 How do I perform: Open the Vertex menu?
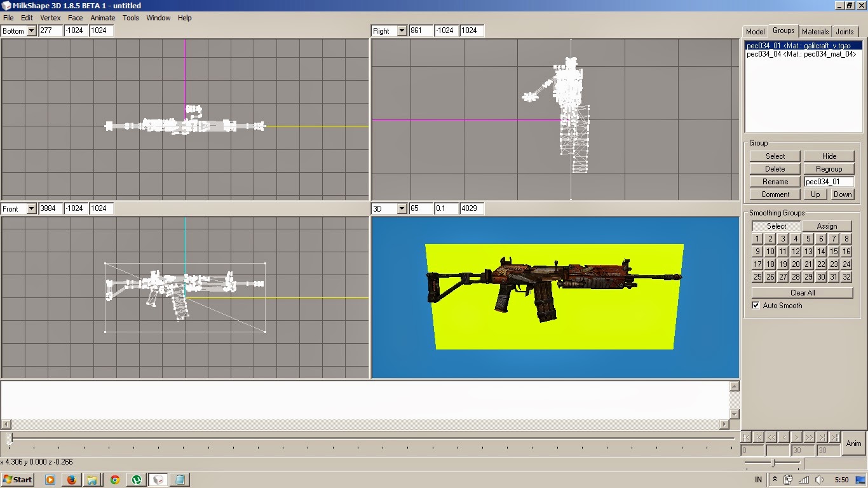pyautogui.click(x=51, y=18)
